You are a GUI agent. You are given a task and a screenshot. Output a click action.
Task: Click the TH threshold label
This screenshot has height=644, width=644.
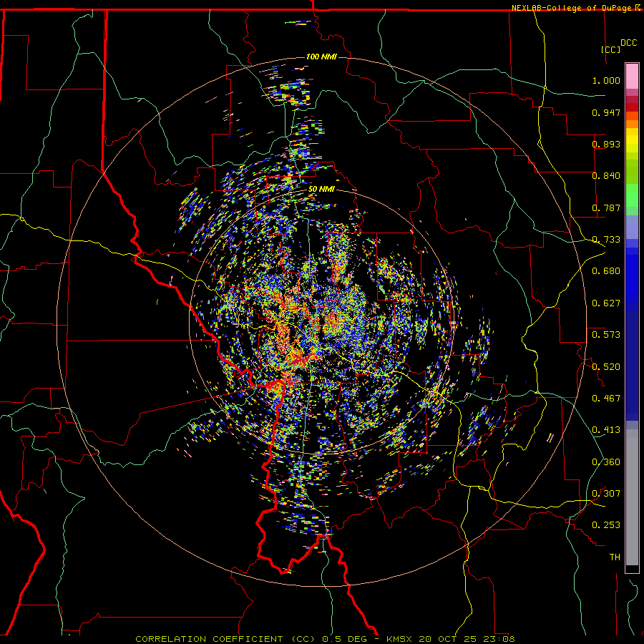pyautogui.click(x=615, y=557)
